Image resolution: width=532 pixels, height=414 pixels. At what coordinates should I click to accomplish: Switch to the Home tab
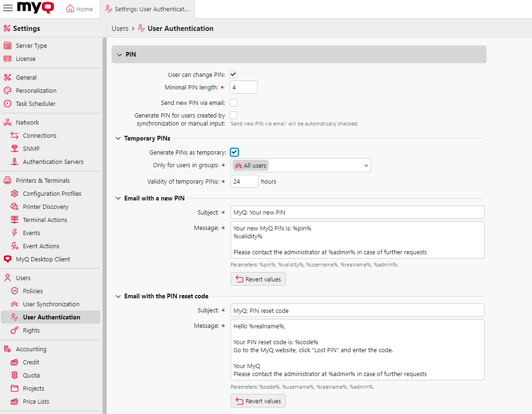coord(79,8)
